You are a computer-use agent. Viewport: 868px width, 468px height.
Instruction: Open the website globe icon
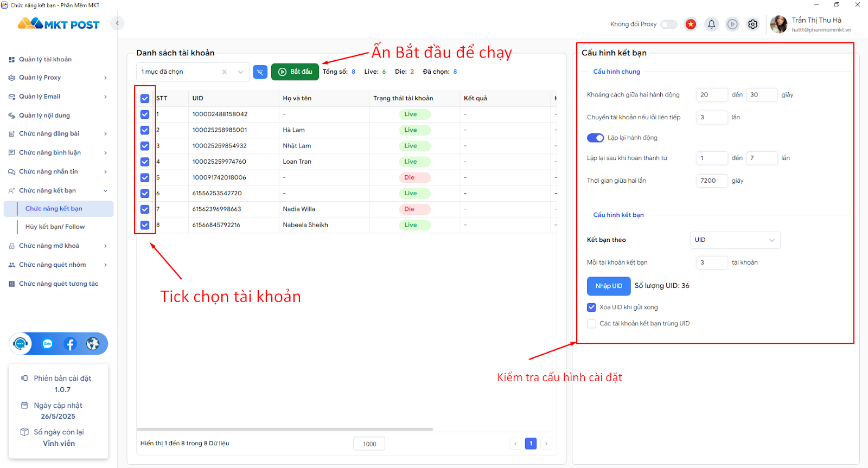point(93,344)
